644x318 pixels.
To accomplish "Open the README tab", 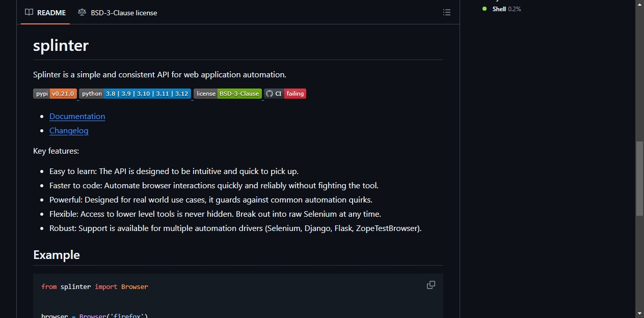I will pos(45,13).
